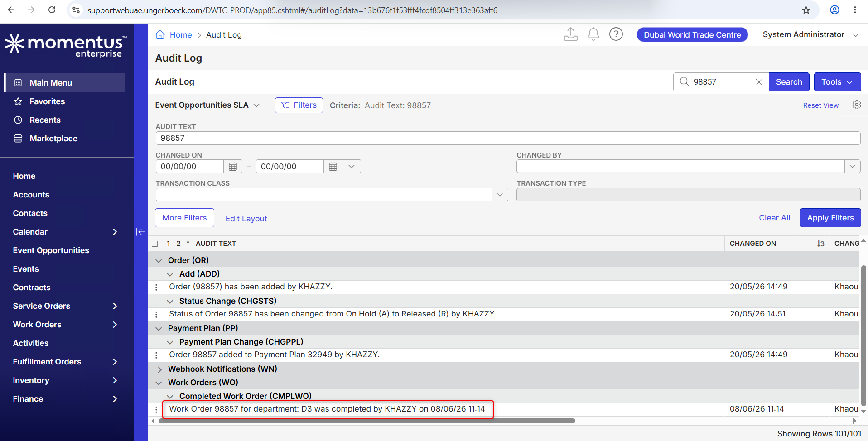The height and width of the screenshot is (441, 868).
Task: Collapse the Payment Plan (PP) group
Action: pyautogui.click(x=159, y=328)
